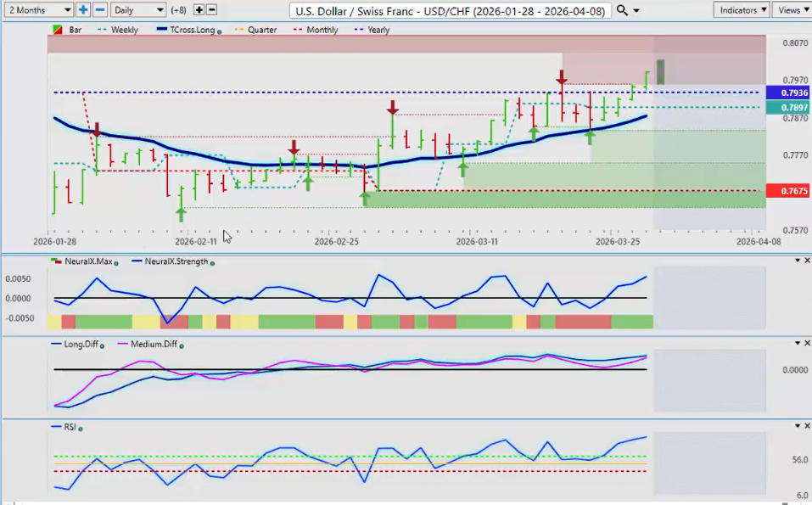Click the blue plus time range button
The image size is (812, 505).
[x=83, y=10]
